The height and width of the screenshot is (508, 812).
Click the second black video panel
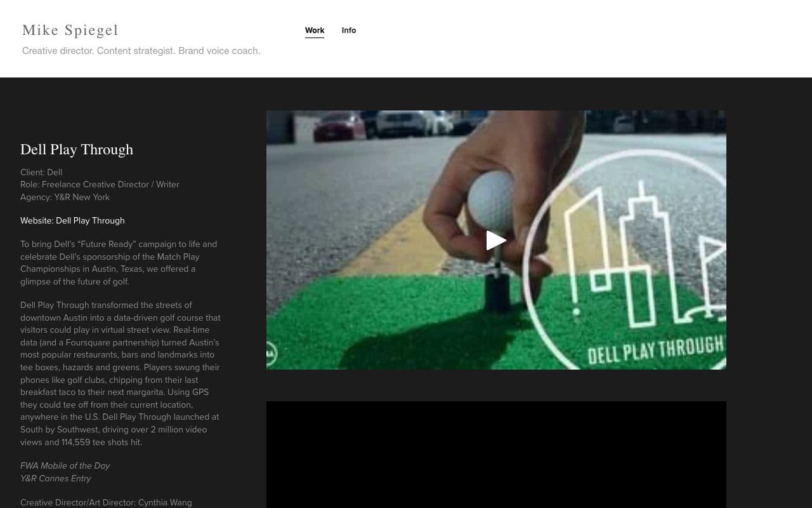click(x=496, y=455)
